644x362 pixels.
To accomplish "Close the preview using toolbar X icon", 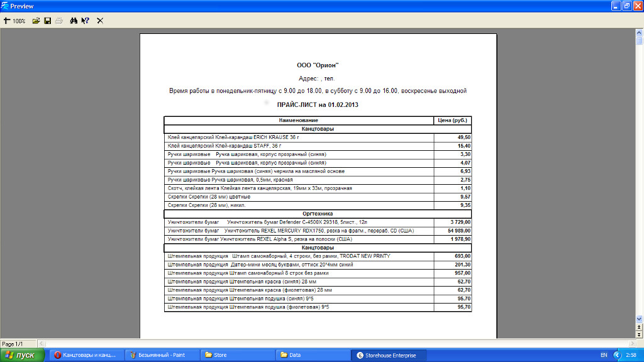I will pos(100,21).
